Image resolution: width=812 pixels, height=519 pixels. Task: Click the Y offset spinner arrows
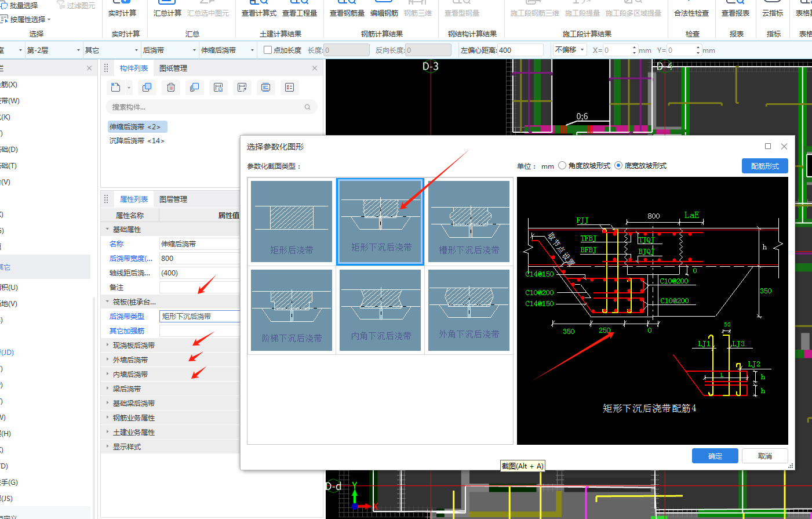point(698,50)
